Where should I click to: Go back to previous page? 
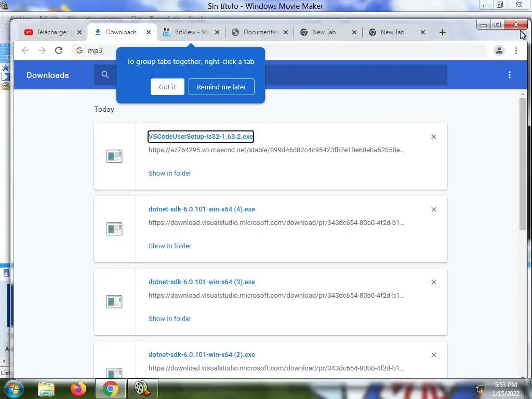coord(25,50)
